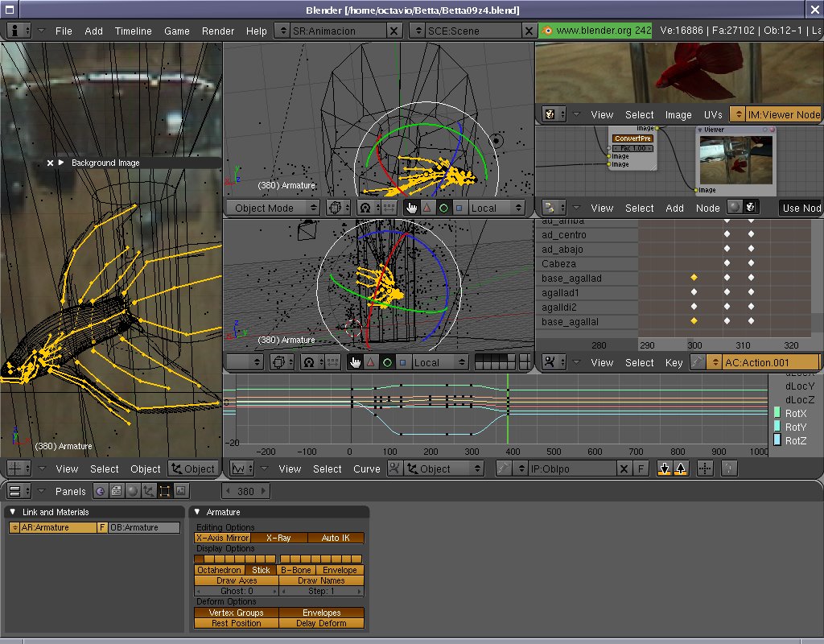Viewport: 824px width, 644px height.
Task: Click the manipulator hand icon in the top 3D view
Action: [x=411, y=208]
